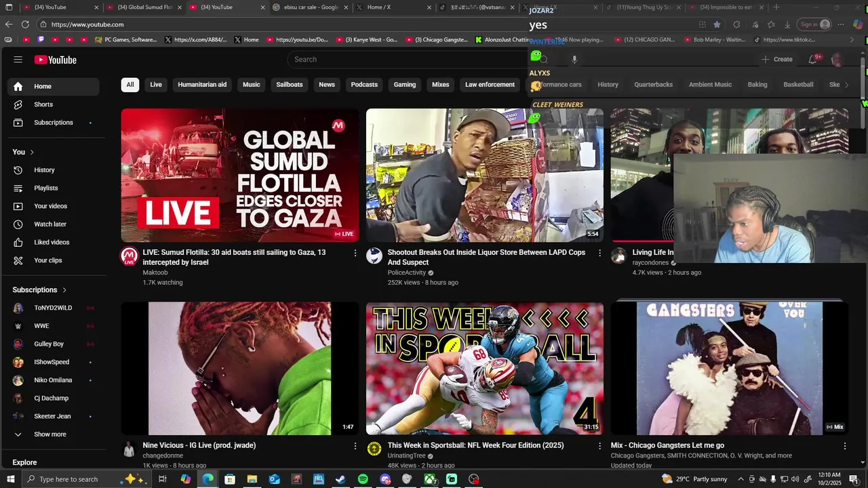Image resolution: width=868 pixels, height=488 pixels.
Task: Select the Sailboats filter chip
Action: tap(290, 85)
